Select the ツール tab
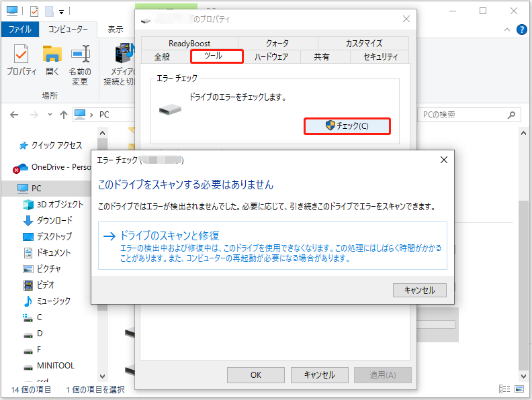The height and width of the screenshot is (400, 532). [x=217, y=56]
